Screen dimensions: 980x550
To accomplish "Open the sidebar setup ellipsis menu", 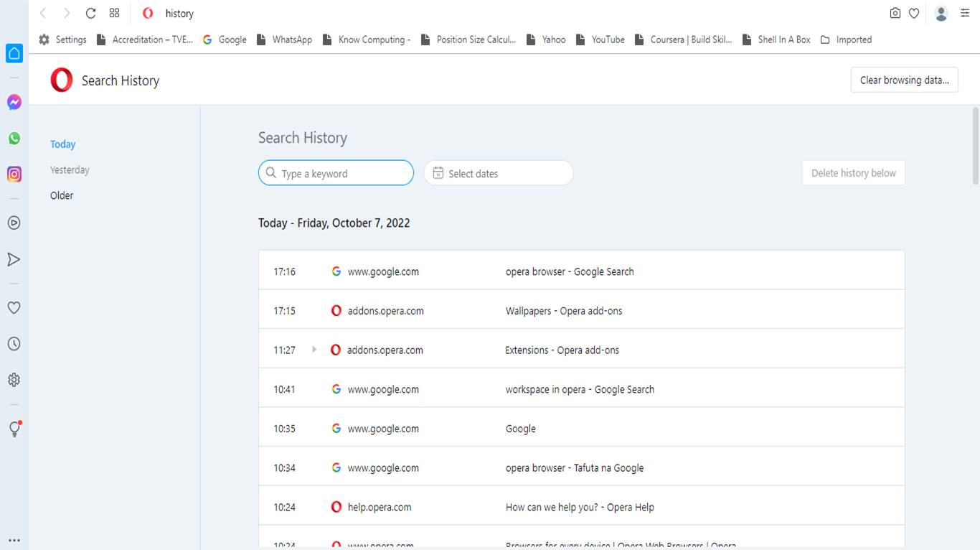I will pos(14,539).
